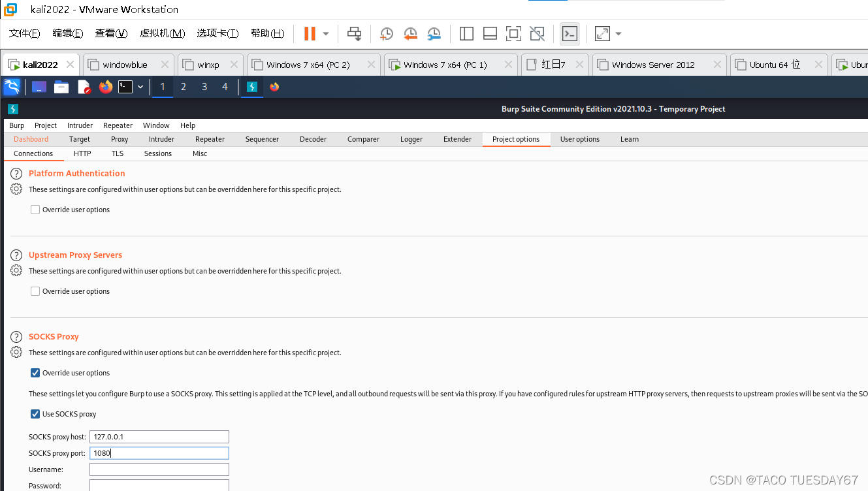Click the take snapshot clock icon

[387, 34]
